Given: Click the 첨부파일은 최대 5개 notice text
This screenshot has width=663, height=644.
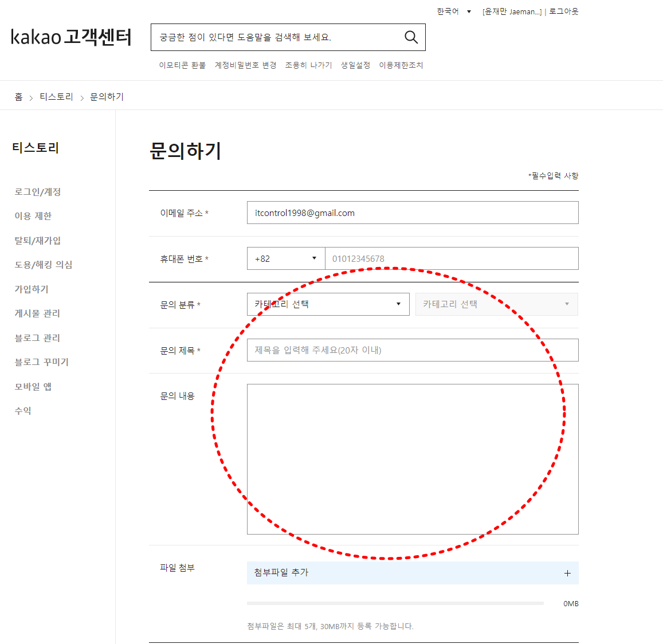Looking at the screenshot, I should click(330, 626).
